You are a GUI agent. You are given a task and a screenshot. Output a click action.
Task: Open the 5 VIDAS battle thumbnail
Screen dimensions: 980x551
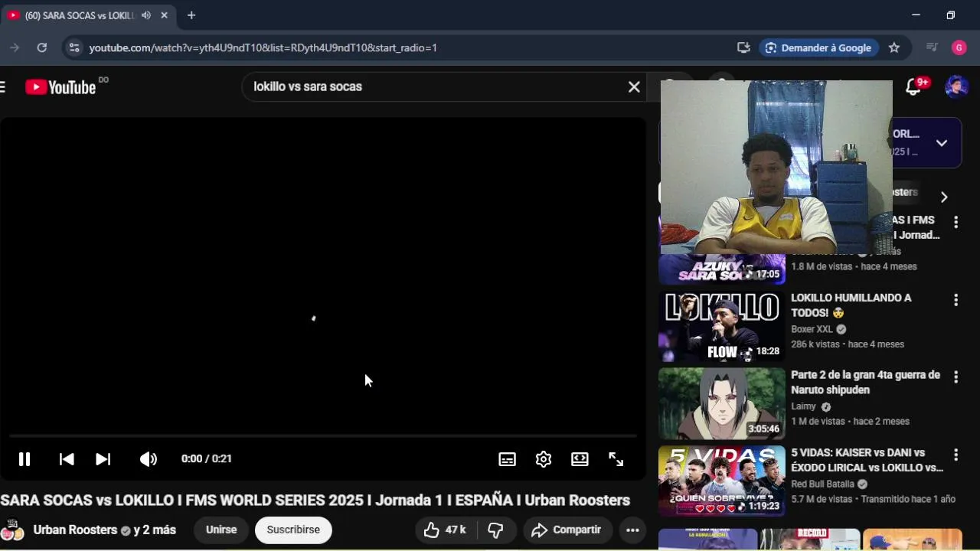(722, 481)
